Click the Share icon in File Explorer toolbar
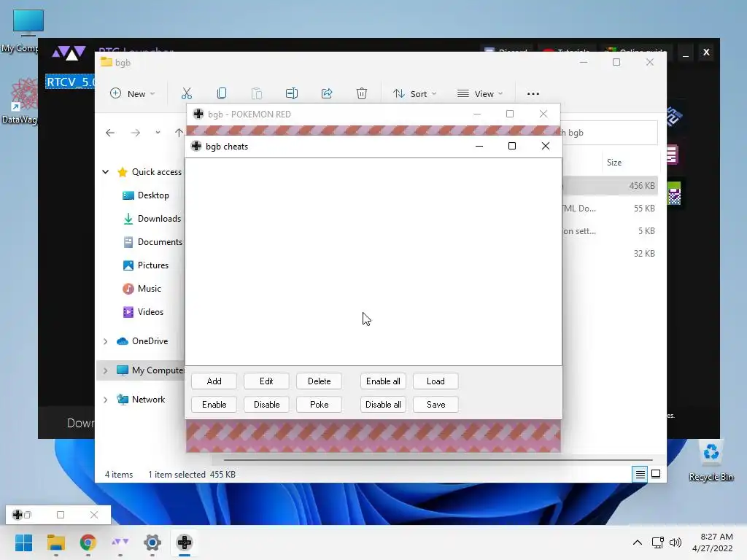 327,93
